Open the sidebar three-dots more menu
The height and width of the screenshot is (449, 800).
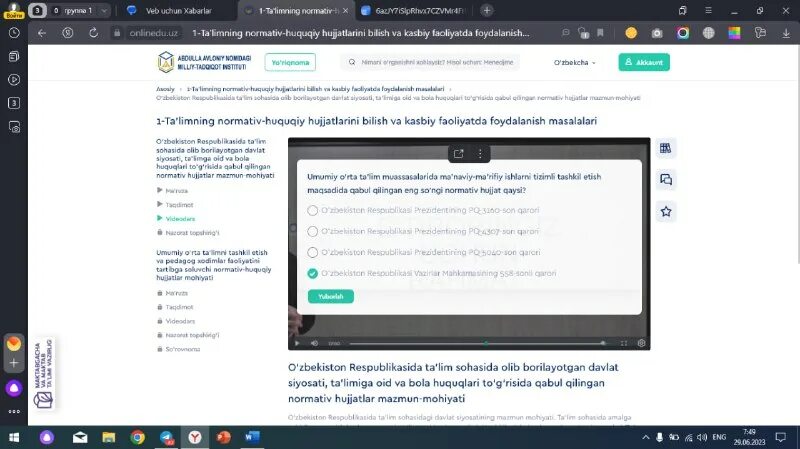click(x=14, y=411)
